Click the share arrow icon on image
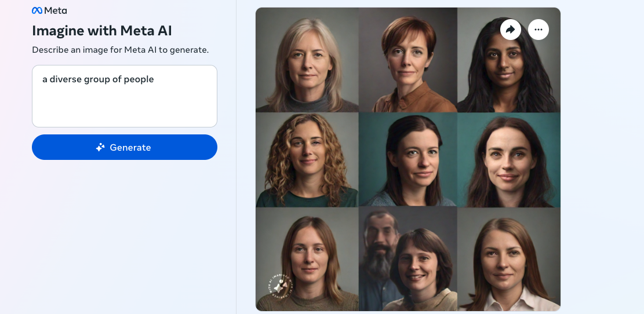The height and width of the screenshot is (314, 644). coord(510,30)
